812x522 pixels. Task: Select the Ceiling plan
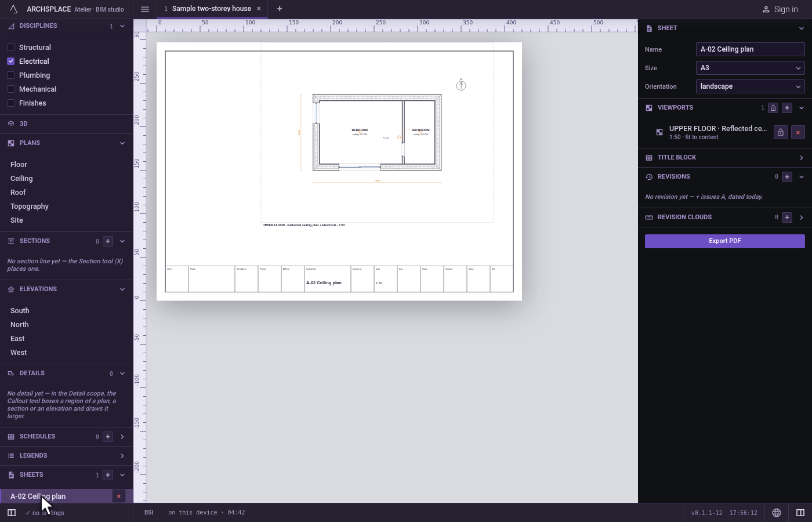pos(21,179)
